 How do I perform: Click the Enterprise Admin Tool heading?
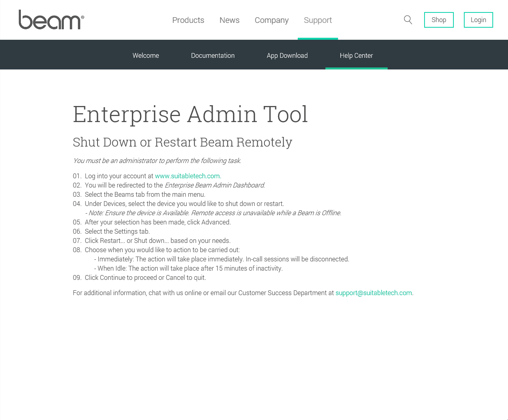[x=190, y=114]
